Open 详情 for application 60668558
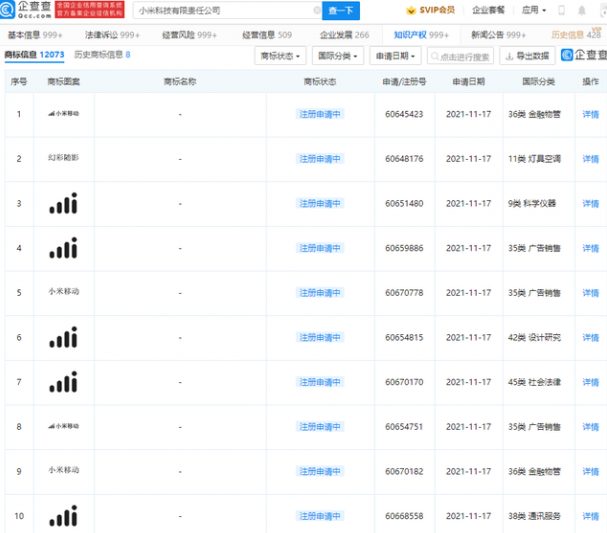 590,516
